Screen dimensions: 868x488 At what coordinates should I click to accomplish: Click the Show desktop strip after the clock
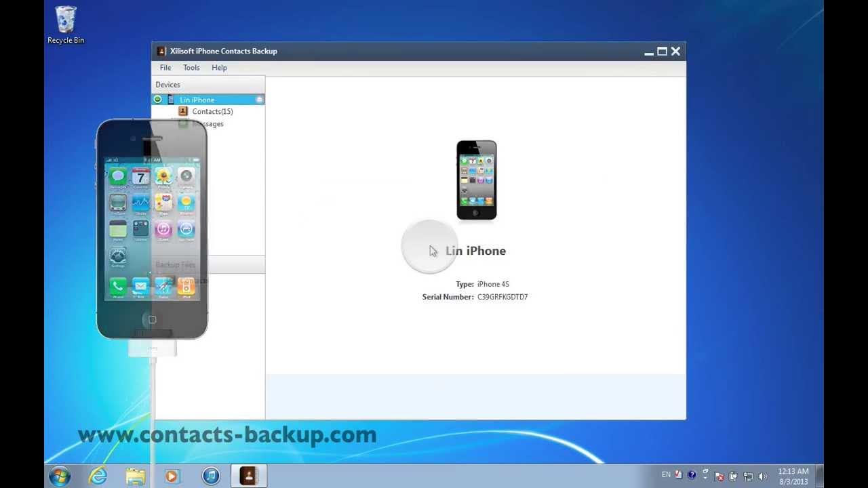[x=819, y=476]
